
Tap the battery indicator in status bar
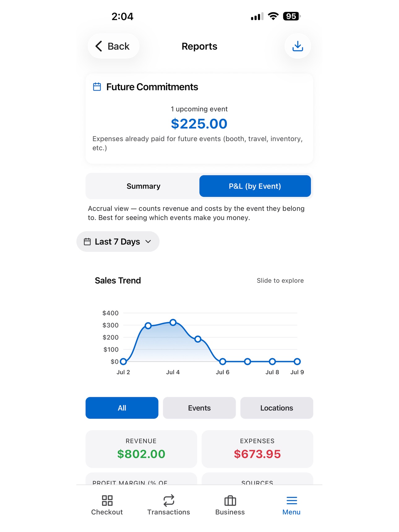pos(291,16)
